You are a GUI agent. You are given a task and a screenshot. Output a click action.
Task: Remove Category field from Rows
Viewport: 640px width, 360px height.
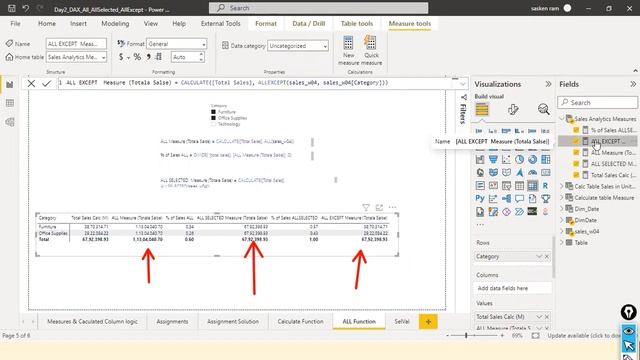coord(547,256)
